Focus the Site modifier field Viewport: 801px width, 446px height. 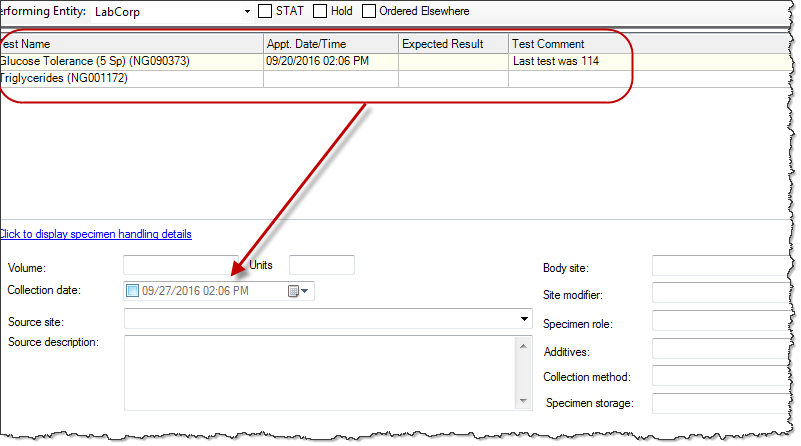721,293
